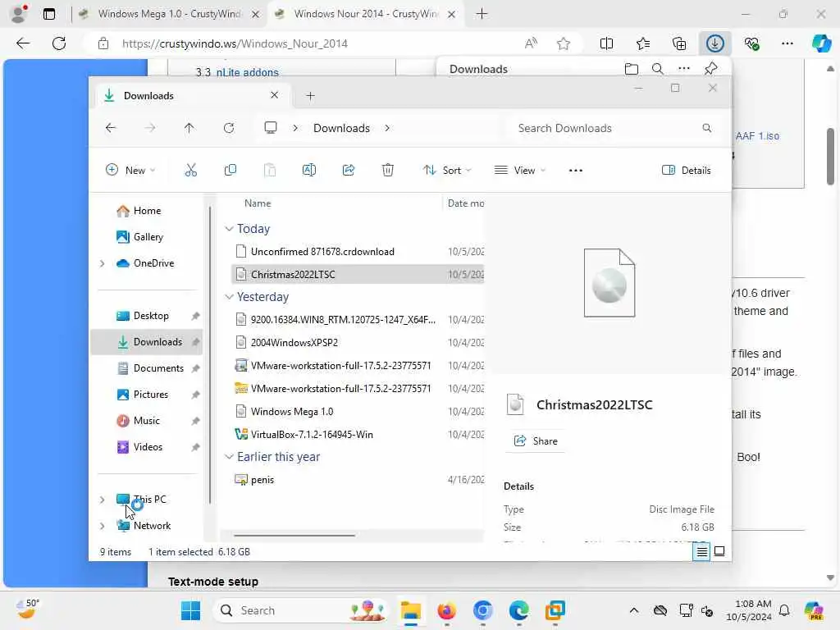
Task: Open Edge Collections icon
Action: [x=679, y=43]
